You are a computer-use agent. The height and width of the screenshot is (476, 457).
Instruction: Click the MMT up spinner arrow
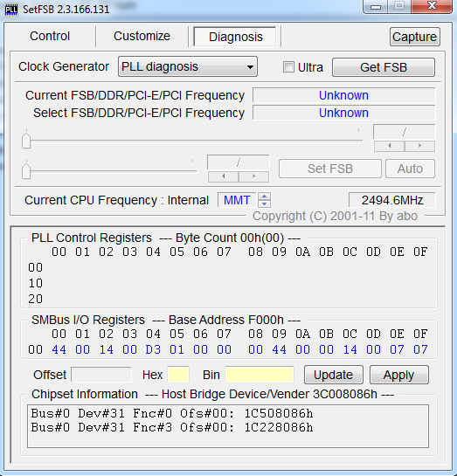pos(264,197)
